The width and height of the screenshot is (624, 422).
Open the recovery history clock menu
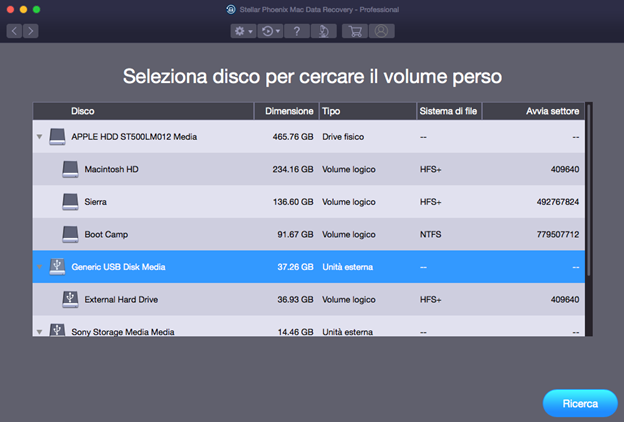[271, 31]
